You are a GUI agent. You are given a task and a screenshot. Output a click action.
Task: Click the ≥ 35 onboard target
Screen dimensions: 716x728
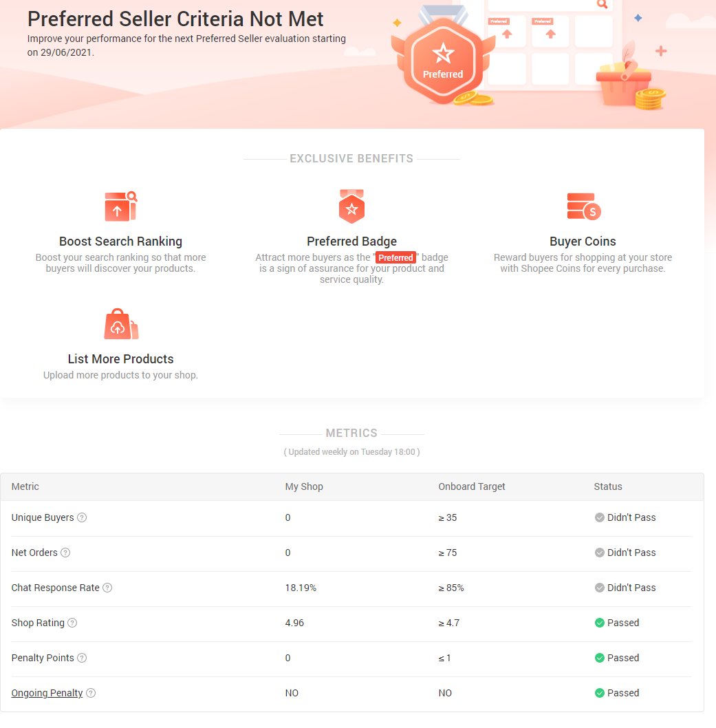(447, 517)
